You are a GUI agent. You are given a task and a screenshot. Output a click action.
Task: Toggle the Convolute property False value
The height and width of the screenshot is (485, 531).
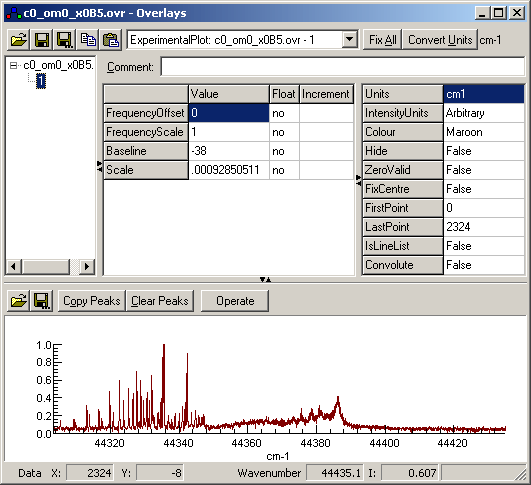484,265
